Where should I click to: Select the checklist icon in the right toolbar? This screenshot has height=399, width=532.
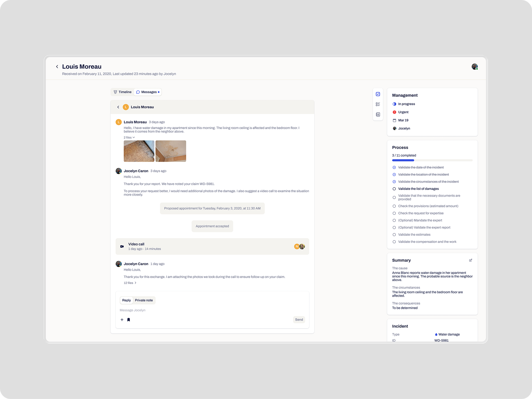click(378, 94)
